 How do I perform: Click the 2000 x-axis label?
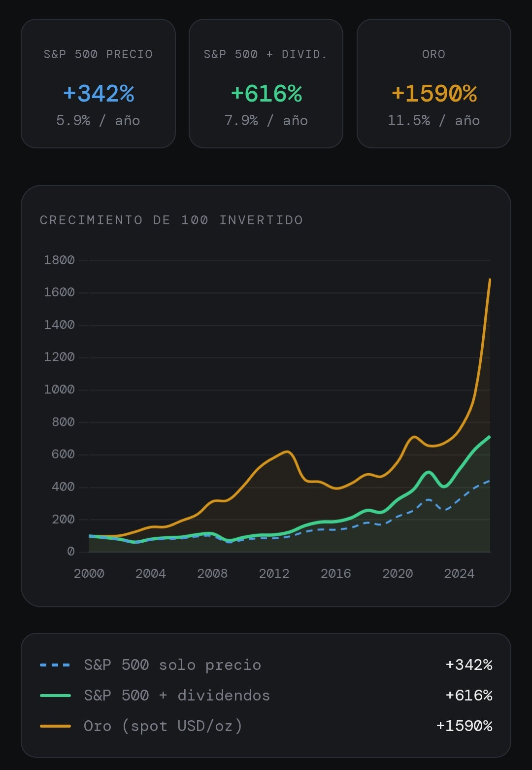[89, 573]
